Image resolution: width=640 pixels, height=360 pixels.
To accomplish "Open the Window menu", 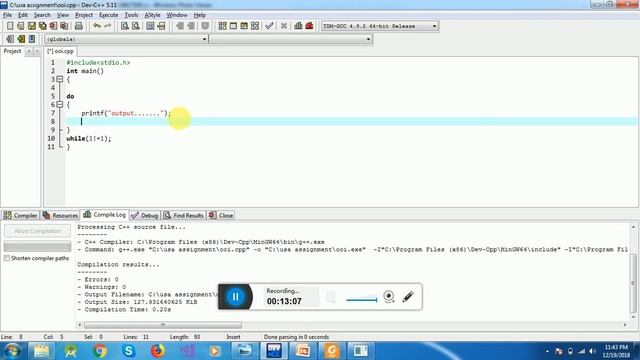I will tap(177, 15).
